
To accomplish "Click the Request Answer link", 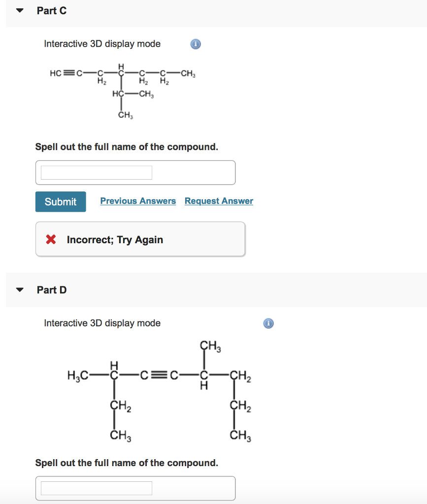I will (219, 201).
